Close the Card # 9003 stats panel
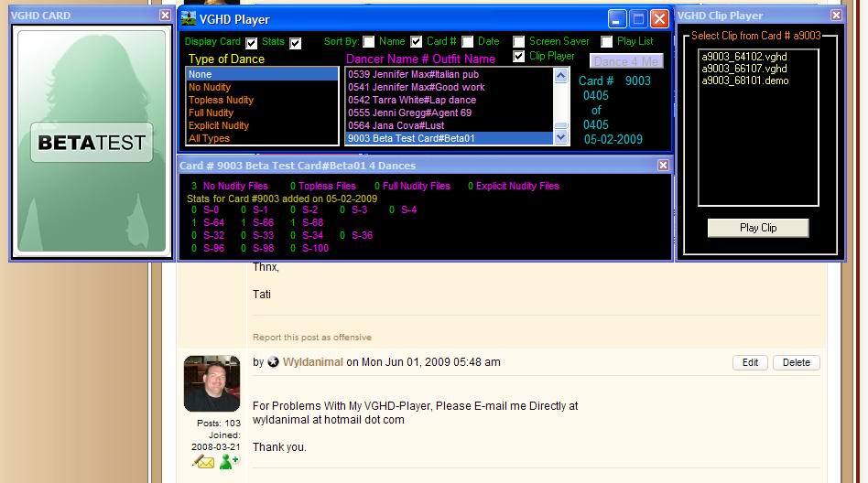 point(664,166)
